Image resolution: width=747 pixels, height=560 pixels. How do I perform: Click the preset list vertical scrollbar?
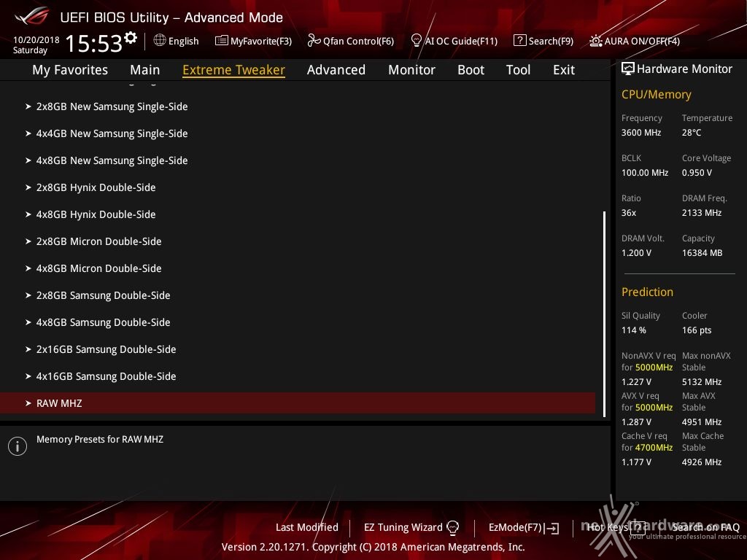(604, 314)
